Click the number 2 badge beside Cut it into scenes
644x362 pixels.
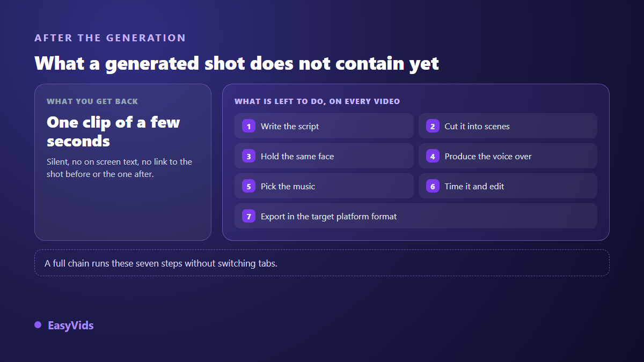[433, 126]
